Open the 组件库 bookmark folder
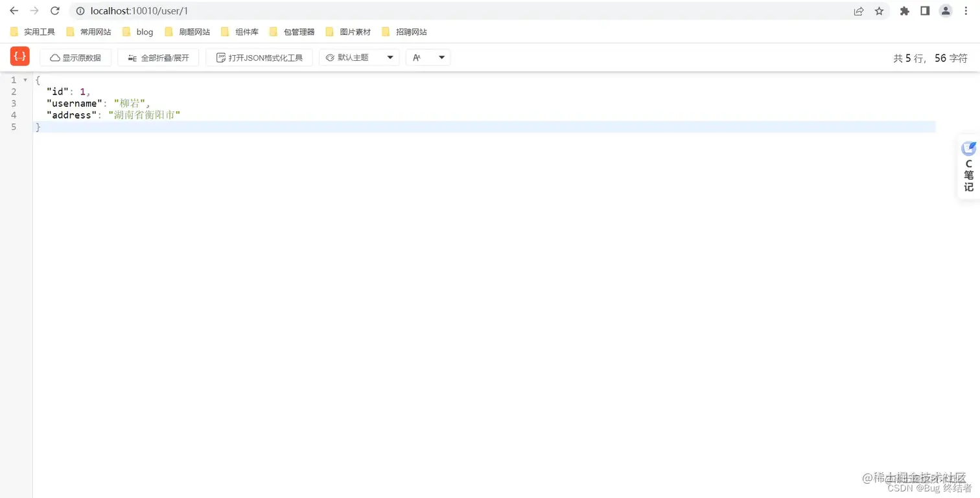 pos(240,32)
